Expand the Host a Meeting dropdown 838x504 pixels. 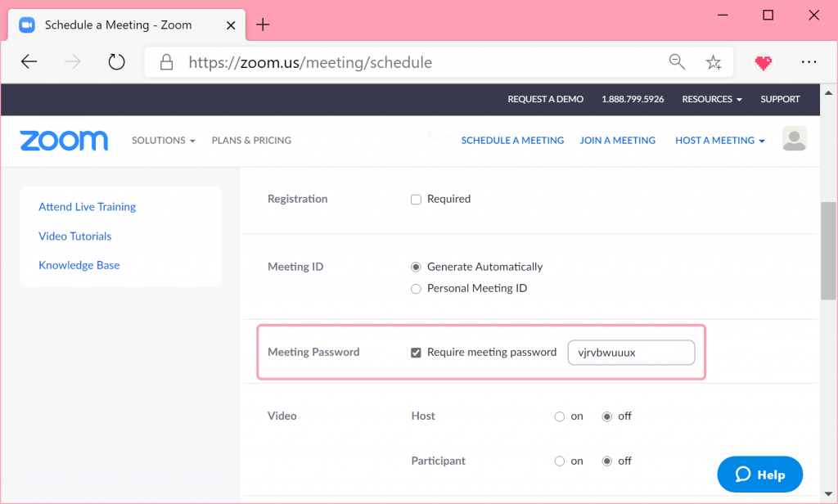(720, 140)
